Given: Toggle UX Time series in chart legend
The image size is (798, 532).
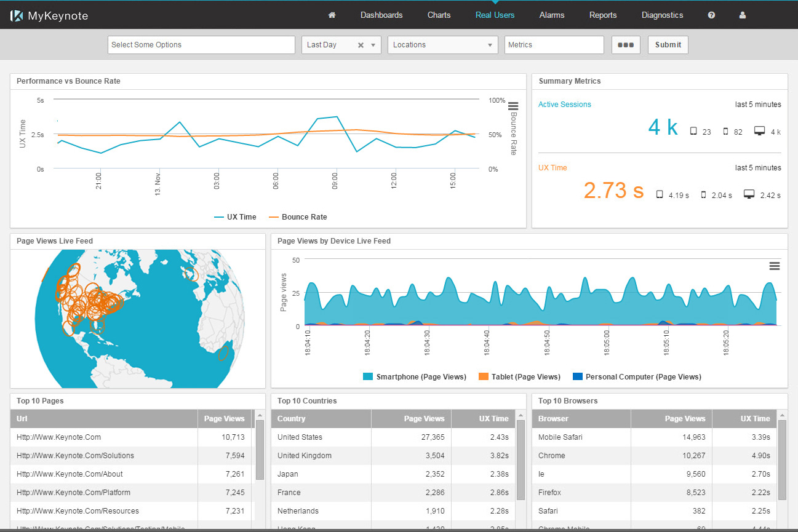Looking at the screenshot, I should click(x=235, y=217).
